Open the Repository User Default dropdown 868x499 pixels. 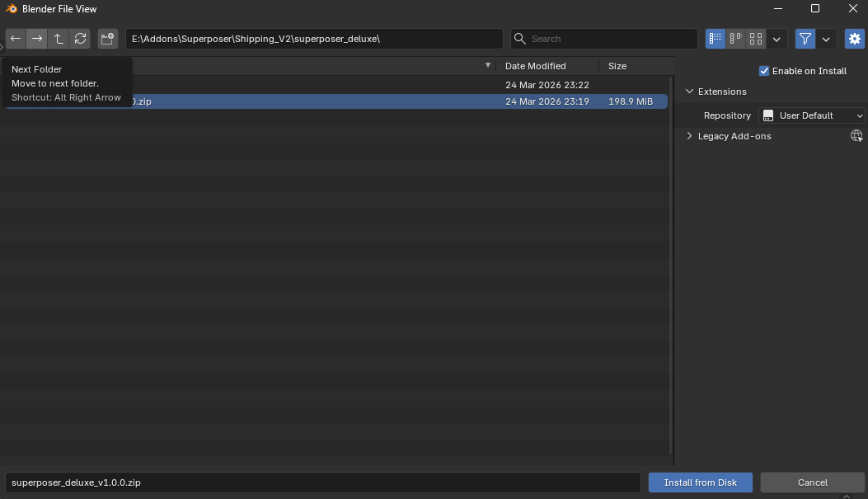click(x=812, y=115)
